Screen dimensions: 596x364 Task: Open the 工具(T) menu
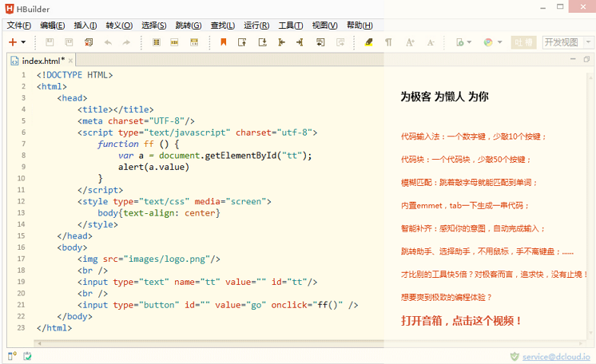pyautogui.click(x=291, y=26)
